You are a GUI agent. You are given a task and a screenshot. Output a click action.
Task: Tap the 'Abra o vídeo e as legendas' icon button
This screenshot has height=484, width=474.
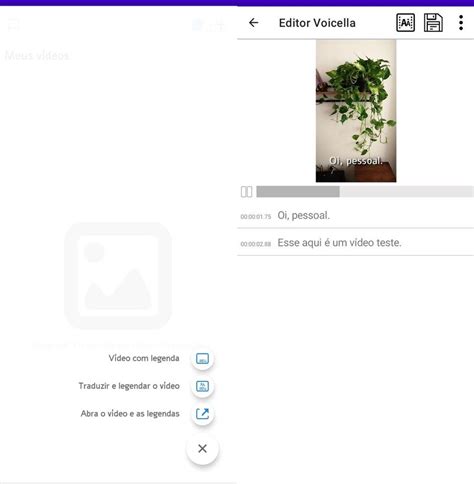tap(202, 414)
